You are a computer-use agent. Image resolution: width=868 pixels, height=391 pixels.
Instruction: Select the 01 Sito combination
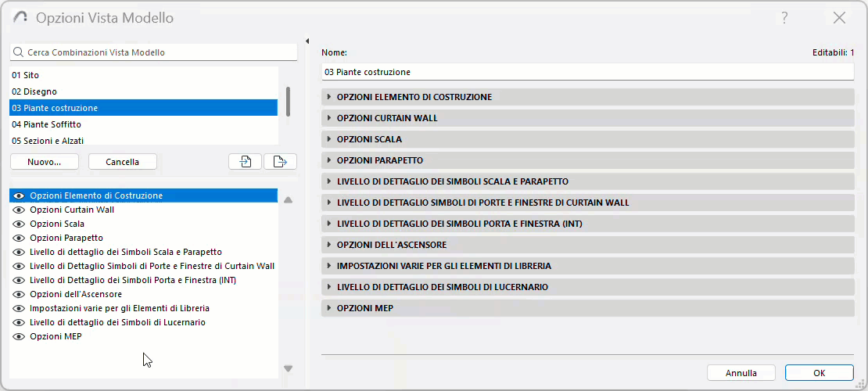pyautogui.click(x=143, y=75)
